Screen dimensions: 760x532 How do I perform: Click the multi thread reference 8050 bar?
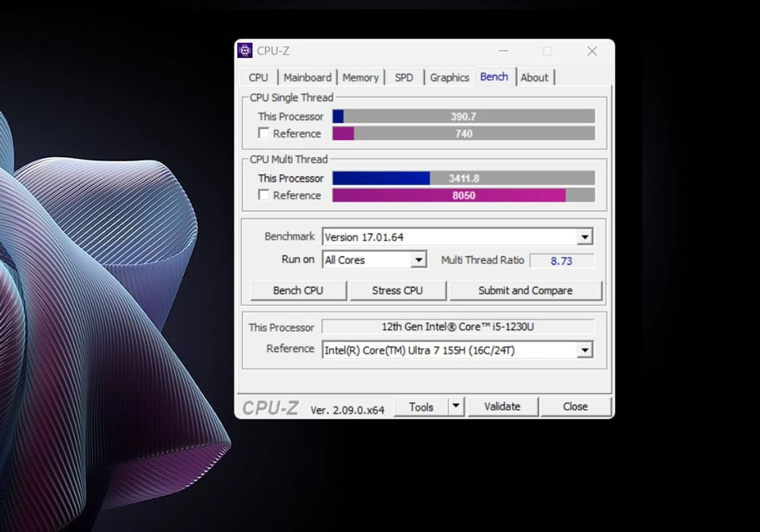(x=464, y=195)
